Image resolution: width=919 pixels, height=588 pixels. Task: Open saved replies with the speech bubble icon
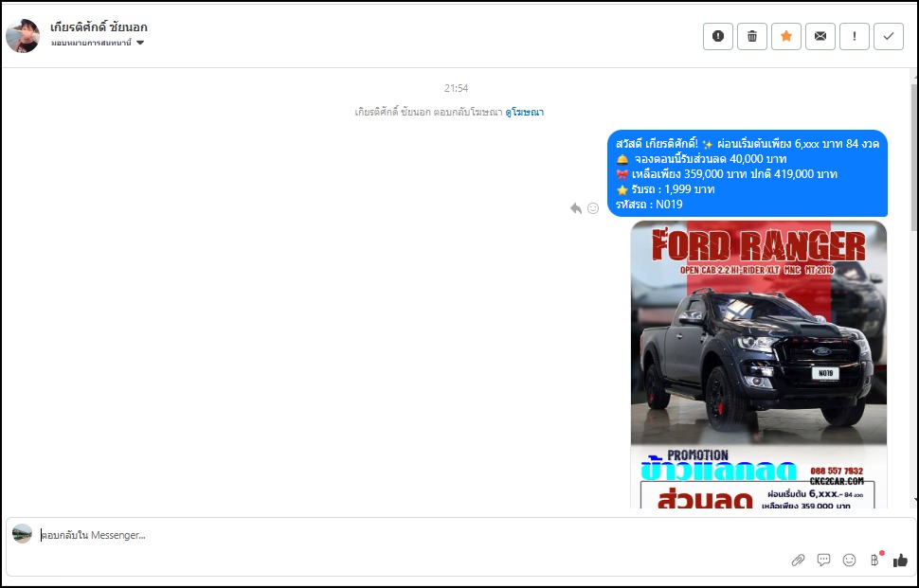click(x=823, y=560)
